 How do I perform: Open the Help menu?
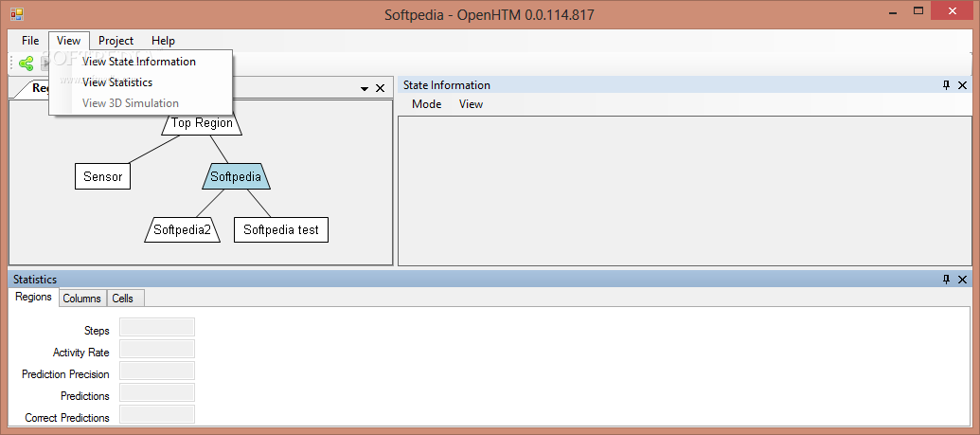coord(163,41)
